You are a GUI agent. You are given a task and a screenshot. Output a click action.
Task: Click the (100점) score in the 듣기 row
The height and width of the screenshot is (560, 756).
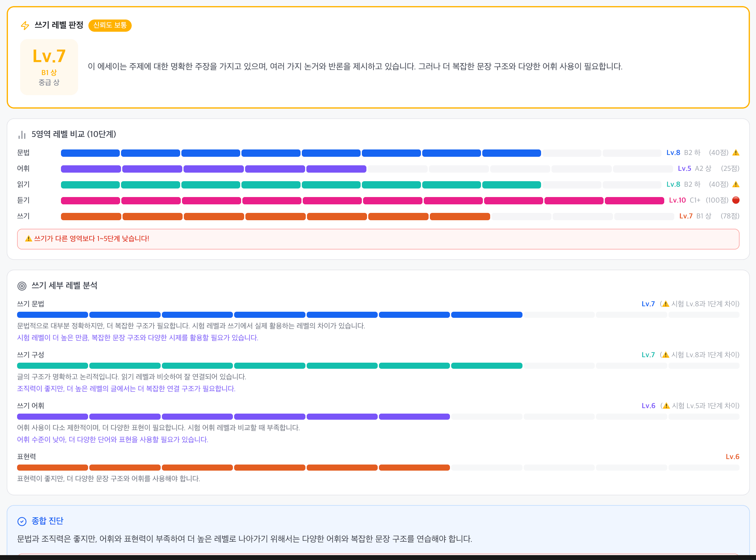(717, 200)
